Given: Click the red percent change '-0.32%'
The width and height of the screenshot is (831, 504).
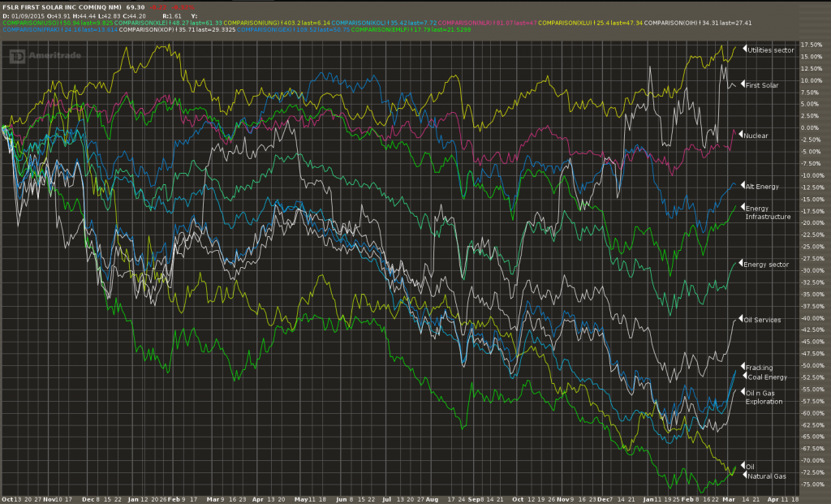Looking at the screenshot, I should pyautogui.click(x=183, y=7).
